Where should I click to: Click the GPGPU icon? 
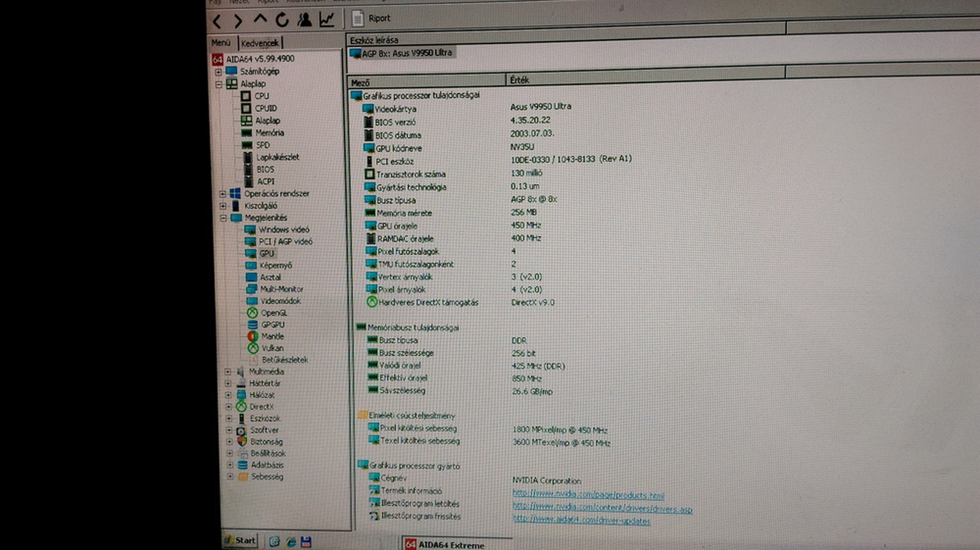[x=253, y=325]
